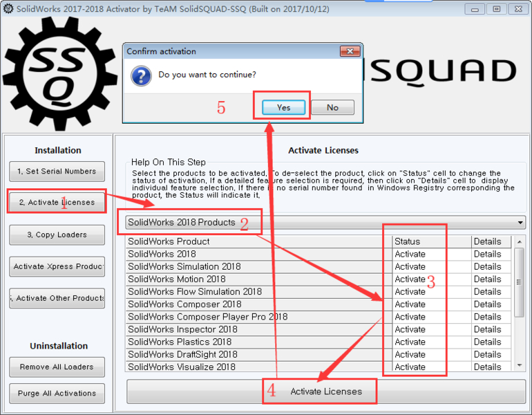Open Details for SolidWorks Motion 2018
The image size is (532, 415).
491,279
